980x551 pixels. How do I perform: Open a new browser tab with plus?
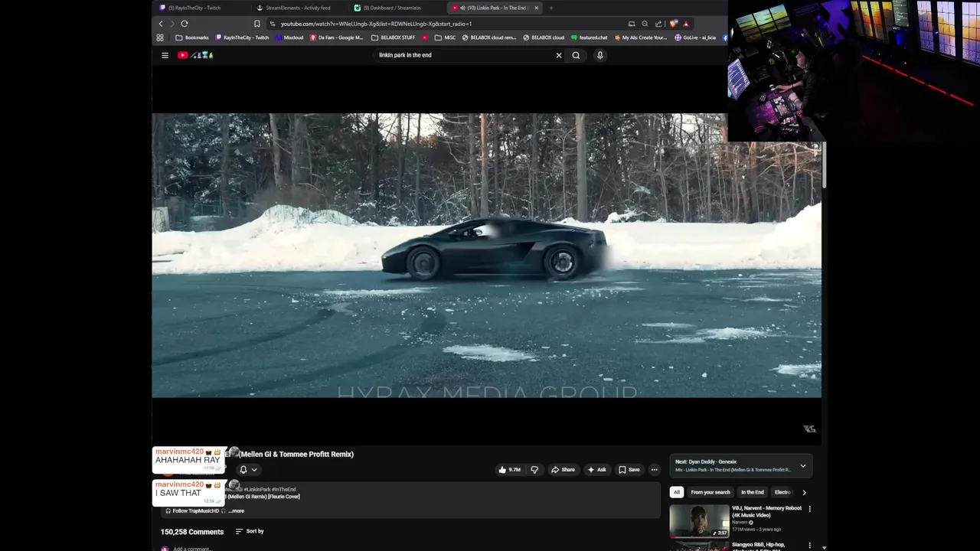click(551, 8)
